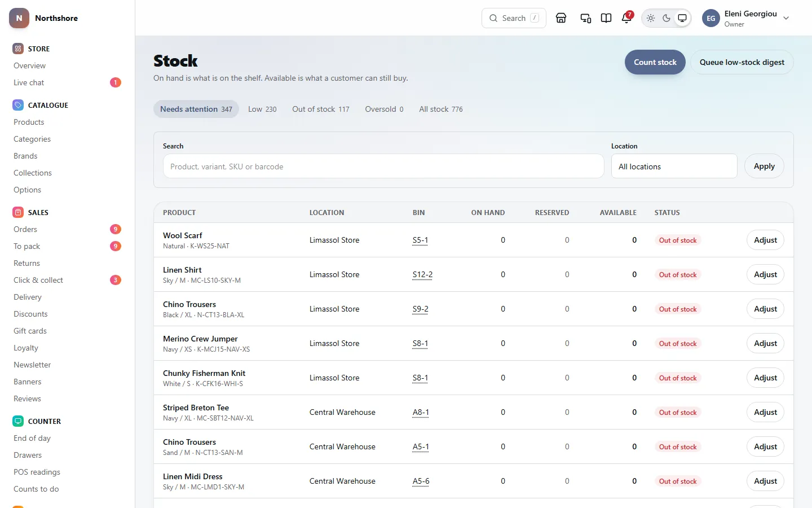Click the magnifier icon in the top search box
Screen dimensions: 812x508
click(x=493, y=18)
